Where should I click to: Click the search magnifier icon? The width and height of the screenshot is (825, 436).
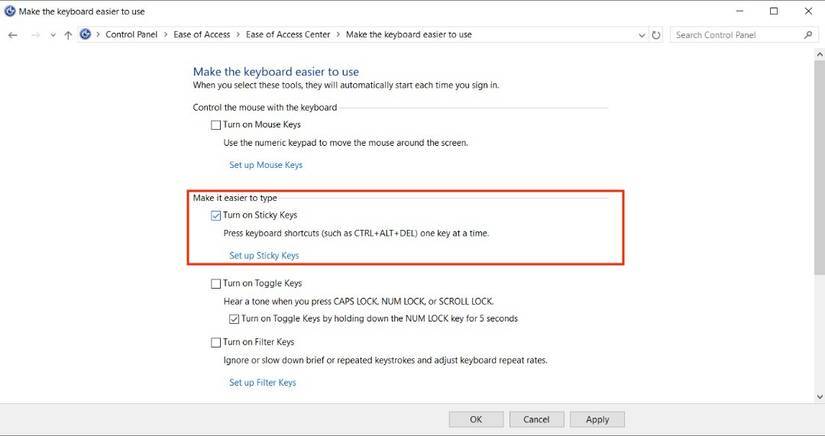point(808,35)
